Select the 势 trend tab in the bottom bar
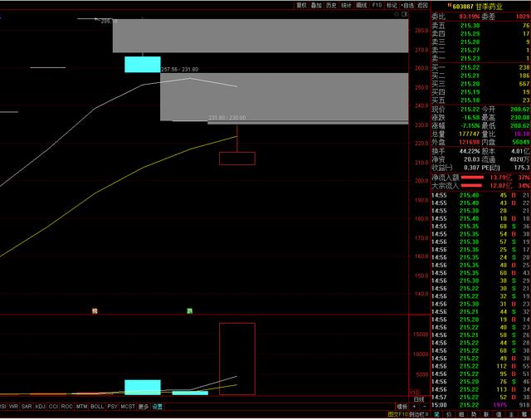 point(474,414)
